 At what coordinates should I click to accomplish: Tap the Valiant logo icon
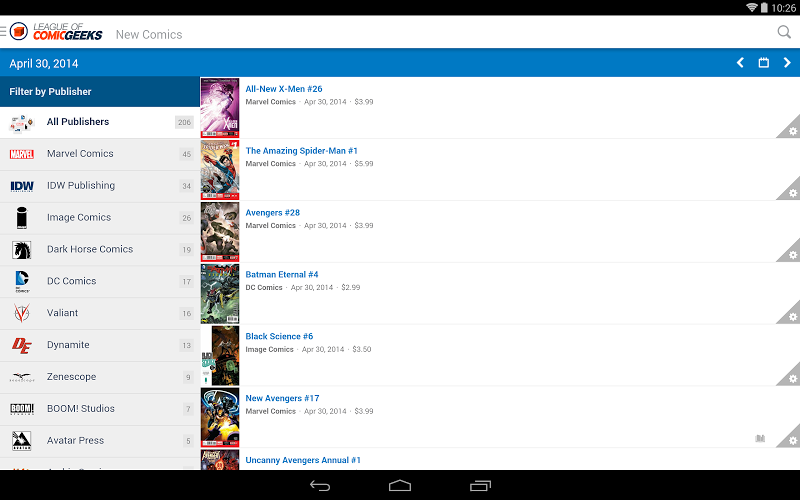pos(21,313)
